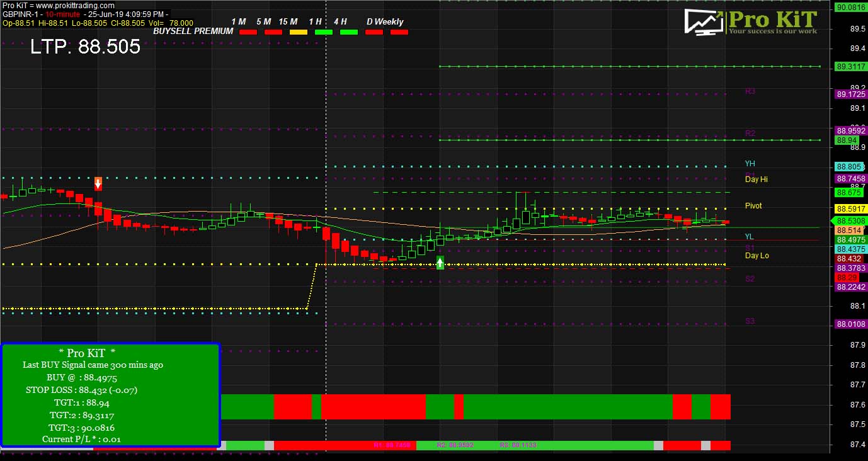Click the green buy signal up arrow
Viewport: 868px width, 461px height.
click(440, 263)
